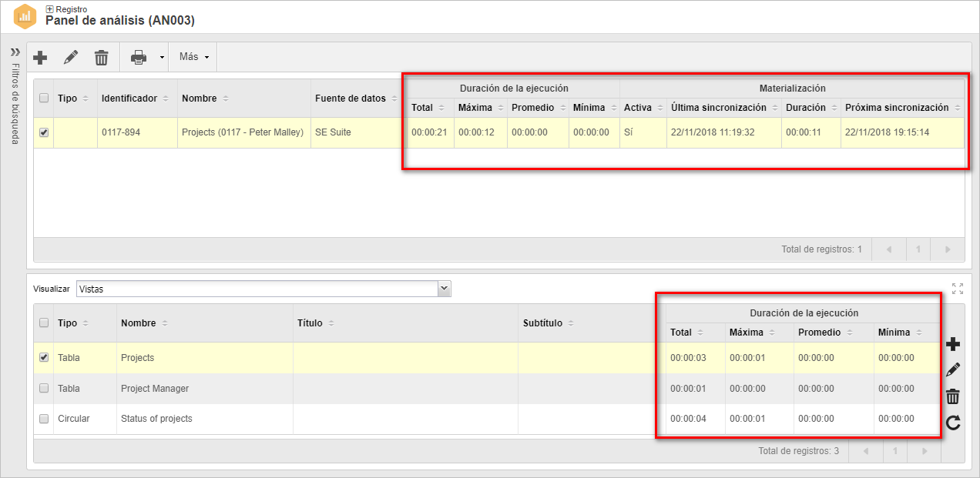Viewport: 980px width, 478px height.
Task: Toggle select-all checkbox in the analysis list header
Action: pyautogui.click(x=44, y=98)
